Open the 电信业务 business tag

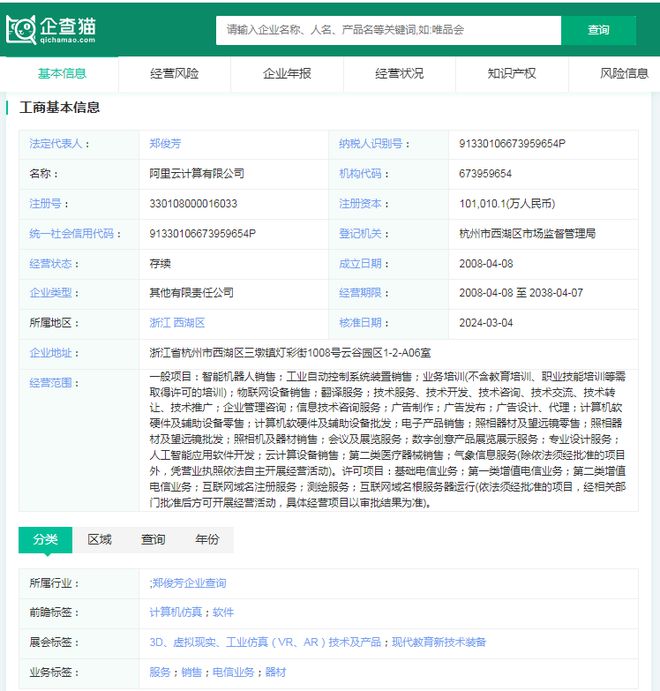234,672
